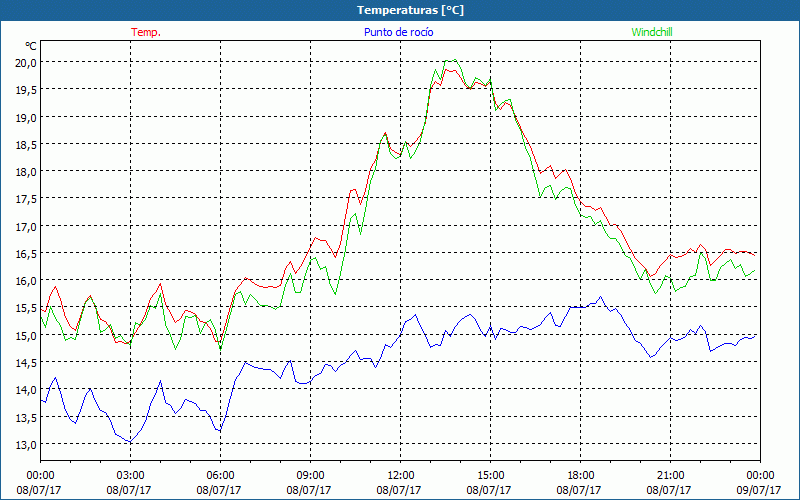Click the 14,5 y-axis value

(x=26, y=363)
